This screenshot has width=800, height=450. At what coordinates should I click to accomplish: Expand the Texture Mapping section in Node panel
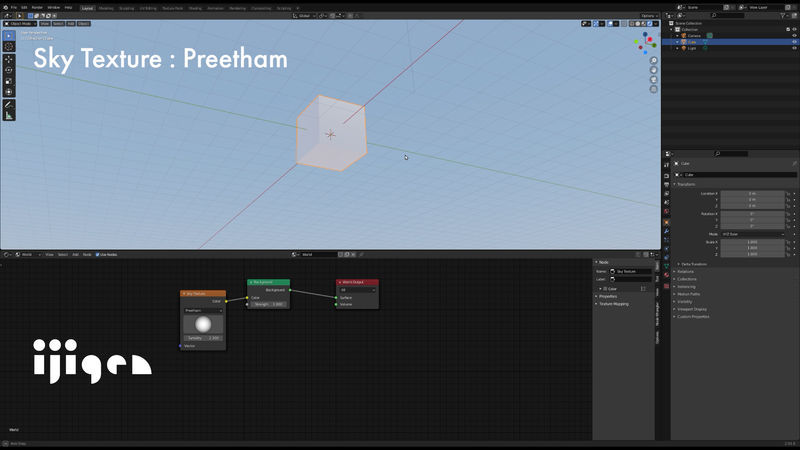(614, 304)
